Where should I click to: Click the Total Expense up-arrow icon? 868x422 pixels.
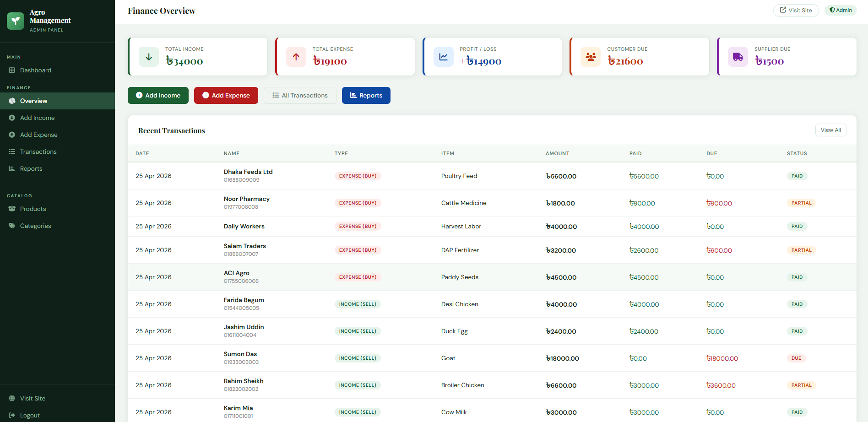(x=296, y=57)
